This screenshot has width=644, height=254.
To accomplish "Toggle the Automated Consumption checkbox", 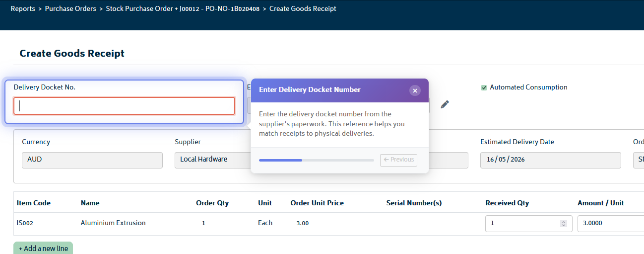I will pyautogui.click(x=484, y=87).
